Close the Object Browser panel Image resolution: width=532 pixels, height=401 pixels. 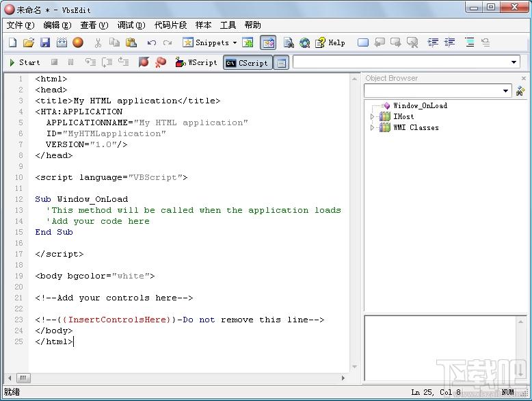click(524, 78)
